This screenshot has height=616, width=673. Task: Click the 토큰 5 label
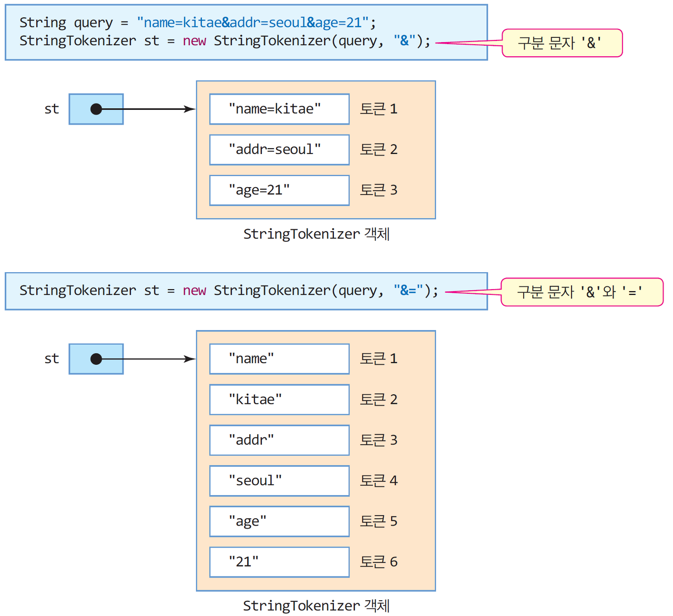(379, 521)
